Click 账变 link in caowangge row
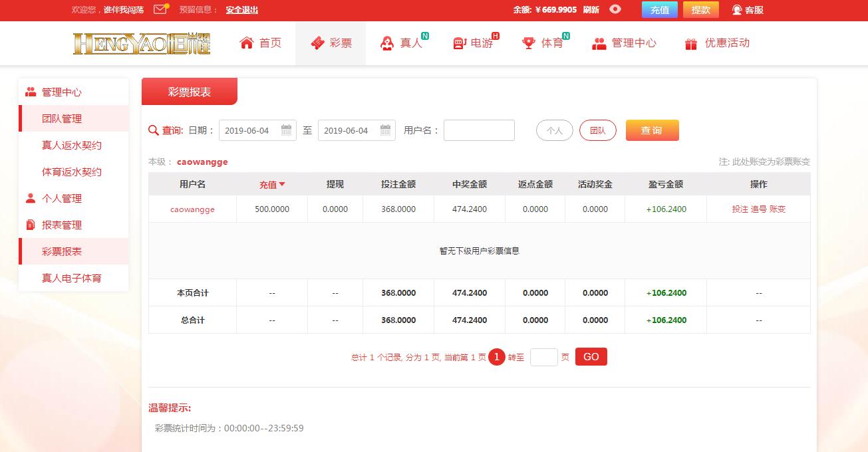 pyautogui.click(x=778, y=209)
